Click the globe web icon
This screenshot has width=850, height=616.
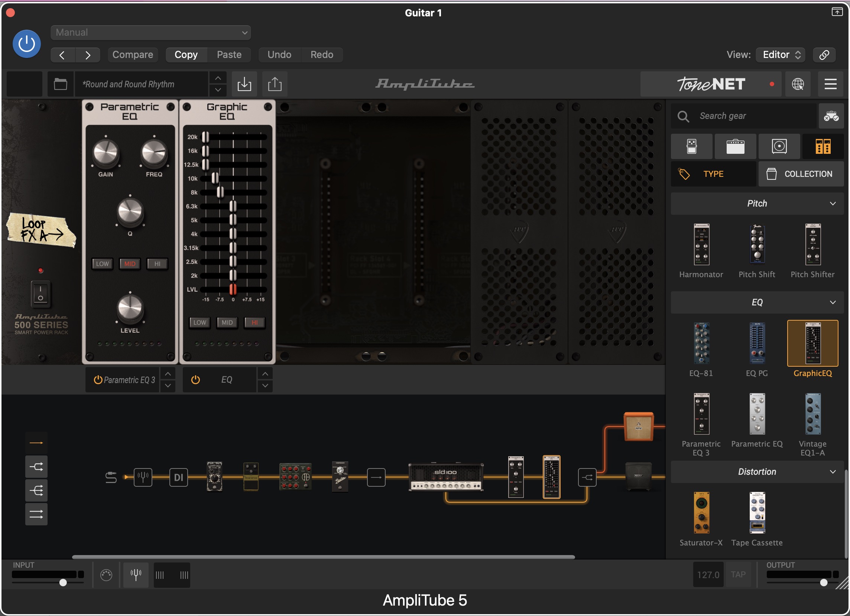tap(798, 84)
